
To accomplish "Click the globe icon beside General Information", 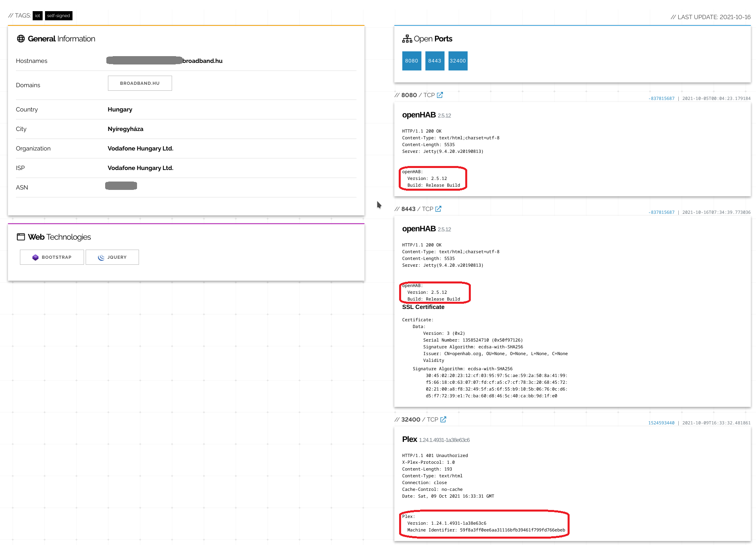I will pyautogui.click(x=21, y=39).
